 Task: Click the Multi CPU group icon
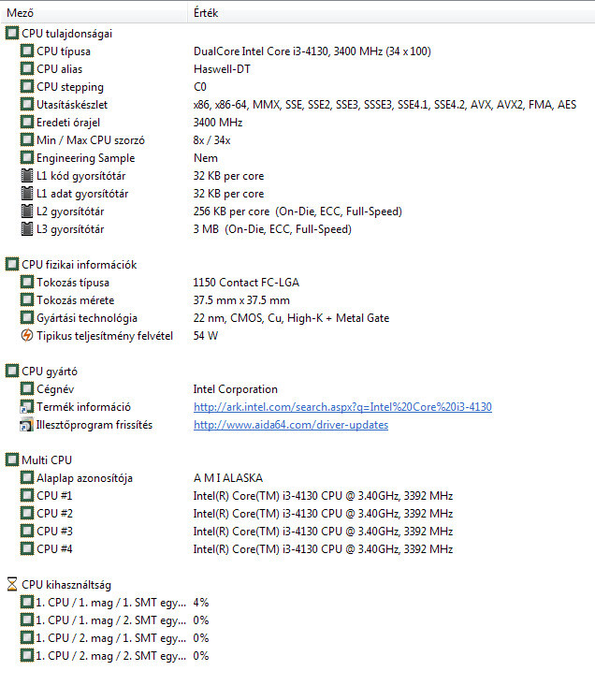(x=12, y=459)
